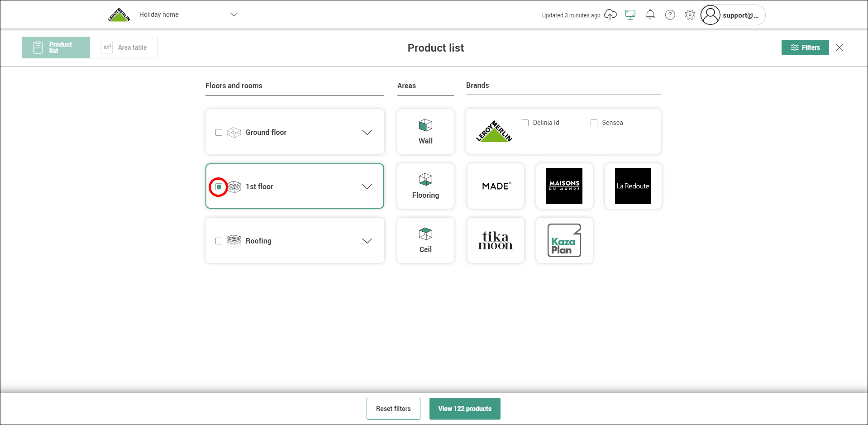Uncheck the 1st floor checkbox
868x425 pixels.
[x=219, y=186]
